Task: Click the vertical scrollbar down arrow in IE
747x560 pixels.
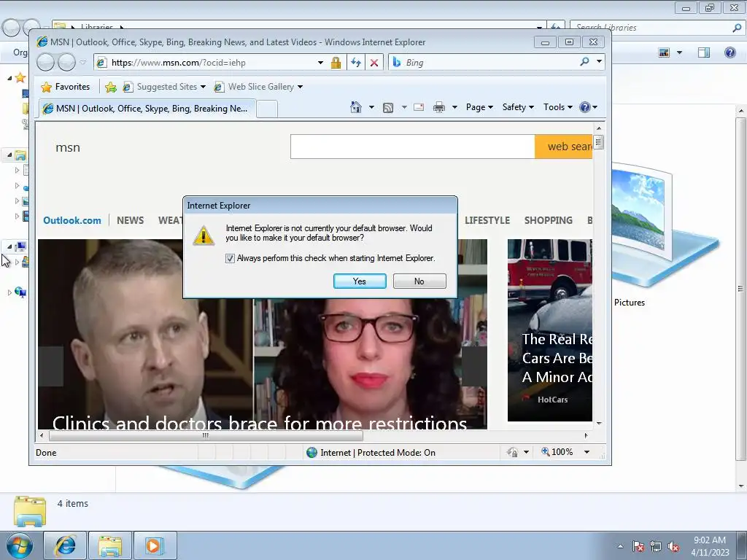Action: point(599,423)
